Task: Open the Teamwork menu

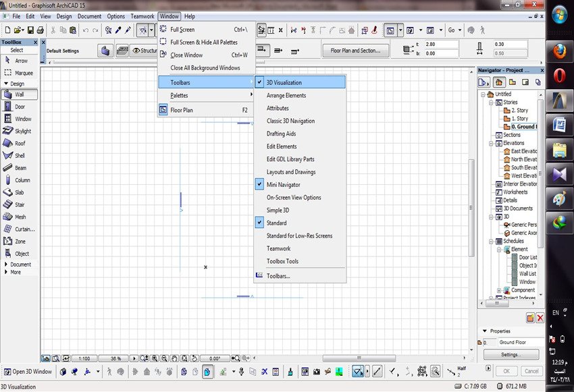Action: pyautogui.click(x=142, y=16)
